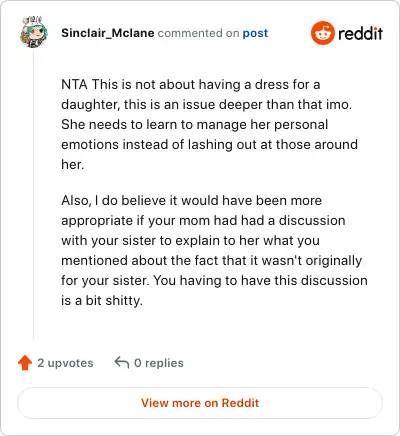Click the line starting "emotions instead of lashing"
Screen dimensions: 400x436
209,145
